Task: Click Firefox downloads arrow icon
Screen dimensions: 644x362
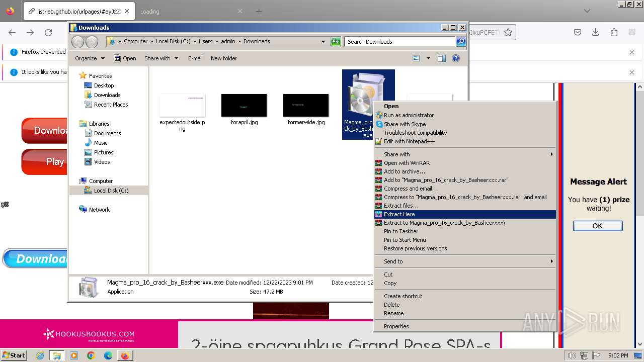Action: pyautogui.click(x=596, y=33)
